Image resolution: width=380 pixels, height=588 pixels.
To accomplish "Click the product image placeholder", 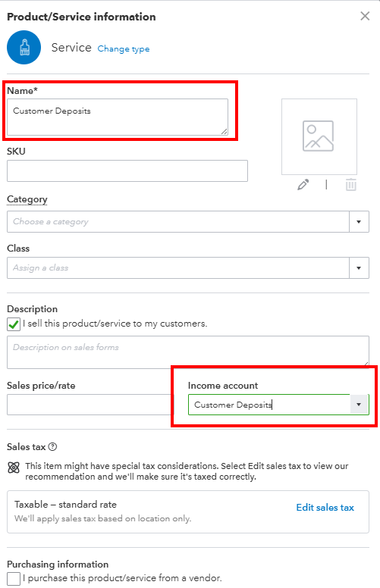I will point(319,136).
